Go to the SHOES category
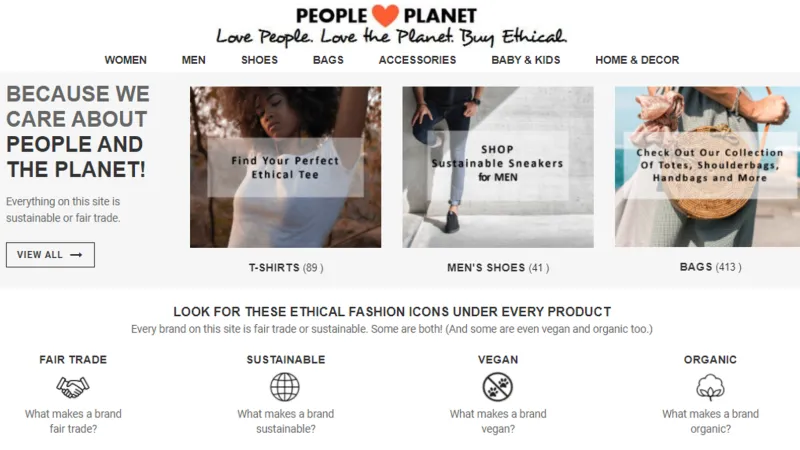This screenshot has height=450, width=800. pos(259,60)
